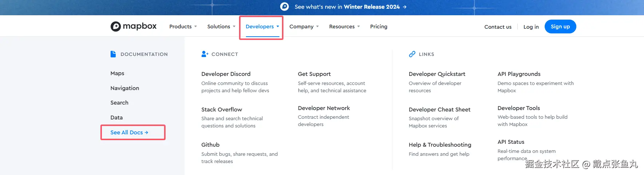Click the Mapbox logo icon
This screenshot has width=644, height=175.
(x=116, y=27)
